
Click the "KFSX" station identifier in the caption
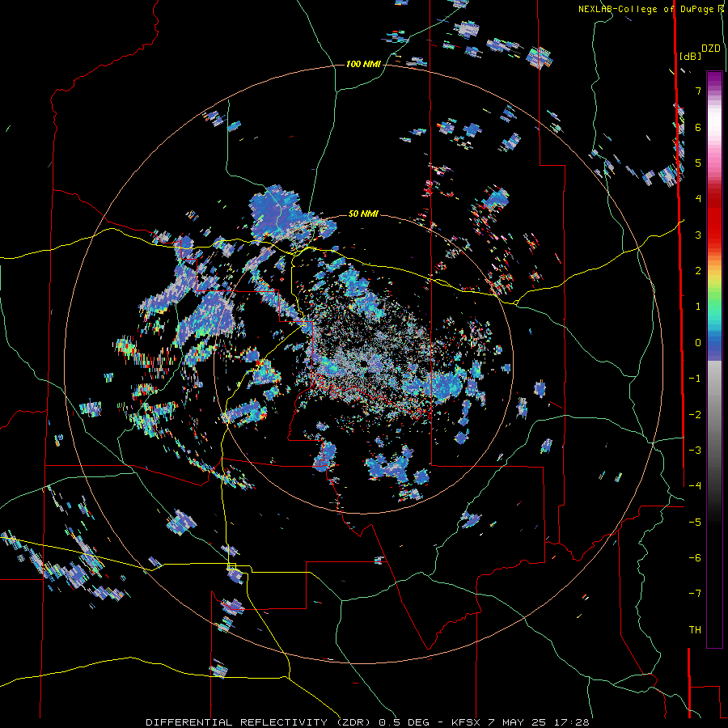point(467,722)
